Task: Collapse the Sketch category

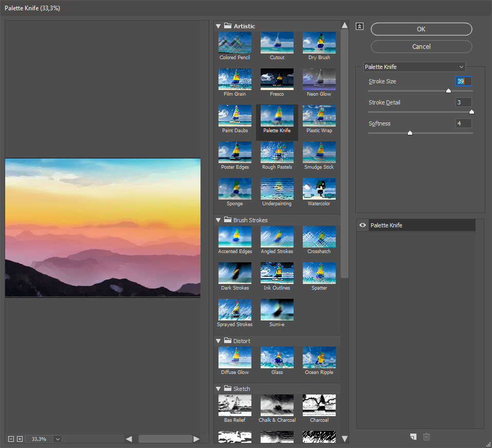Action: tap(218, 388)
